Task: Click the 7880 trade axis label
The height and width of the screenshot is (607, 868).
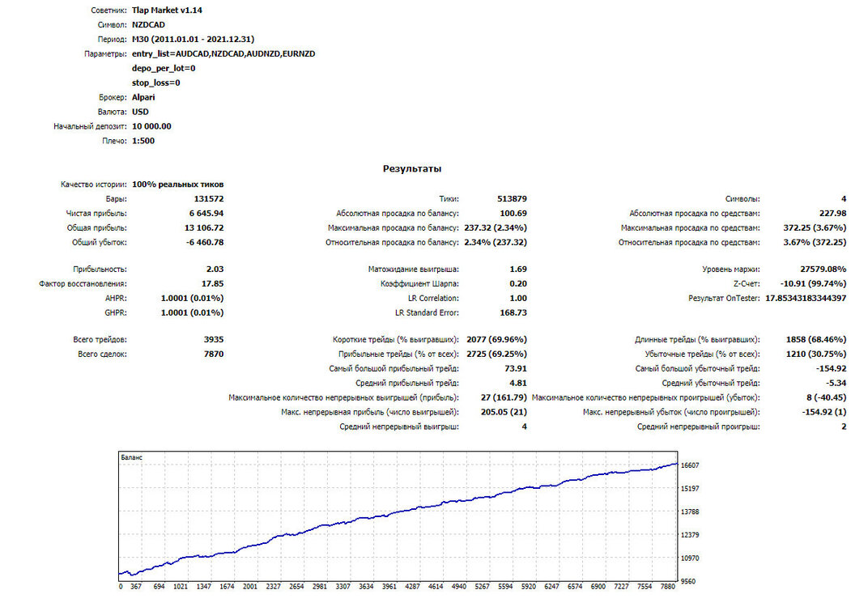Action: click(x=668, y=587)
